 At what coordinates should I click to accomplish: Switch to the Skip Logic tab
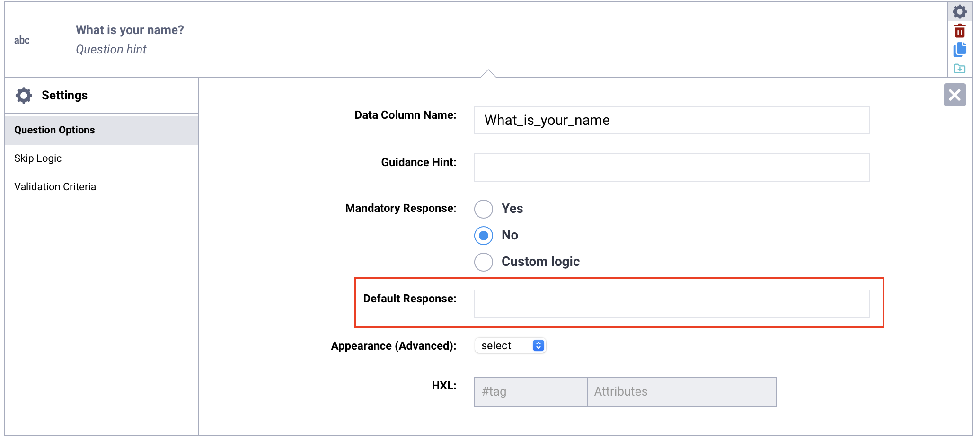tap(38, 158)
